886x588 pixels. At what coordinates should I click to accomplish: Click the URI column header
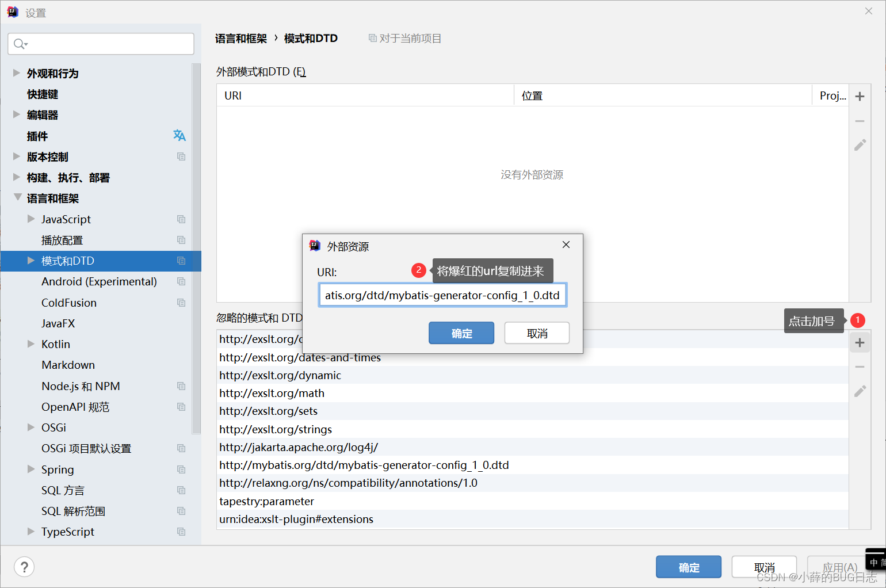365,96
